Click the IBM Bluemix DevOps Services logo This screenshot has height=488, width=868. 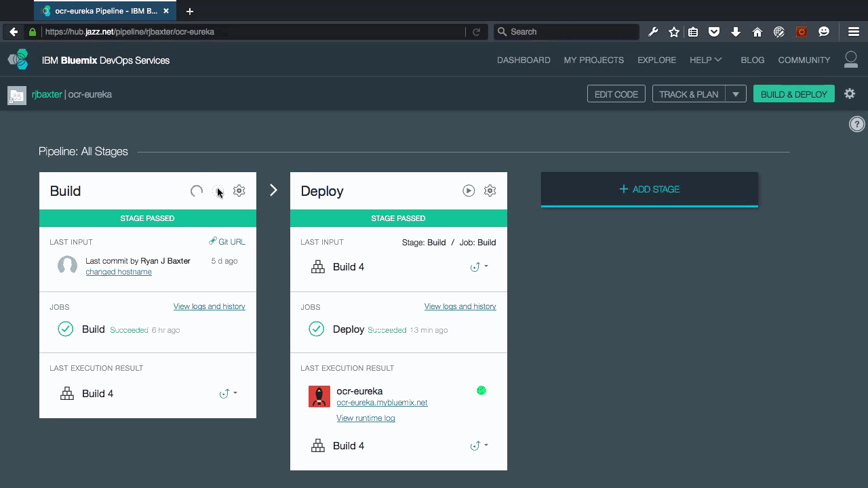coord(17,59)
